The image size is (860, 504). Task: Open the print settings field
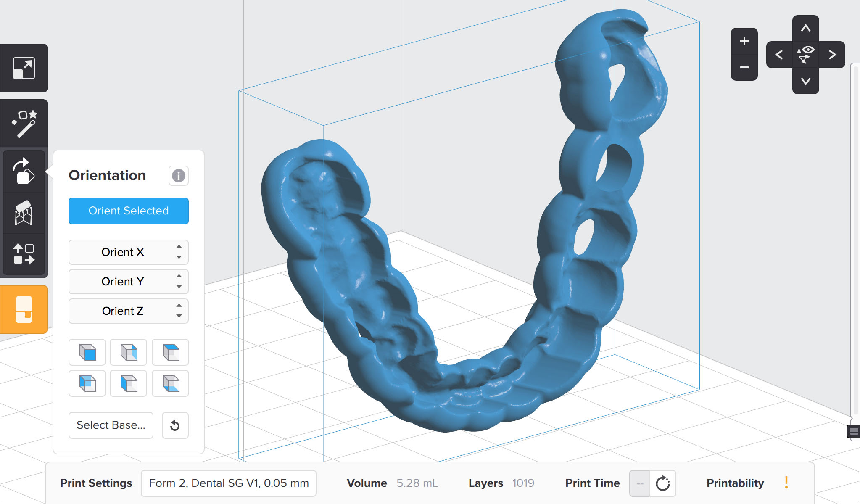[x=228, y=483]
